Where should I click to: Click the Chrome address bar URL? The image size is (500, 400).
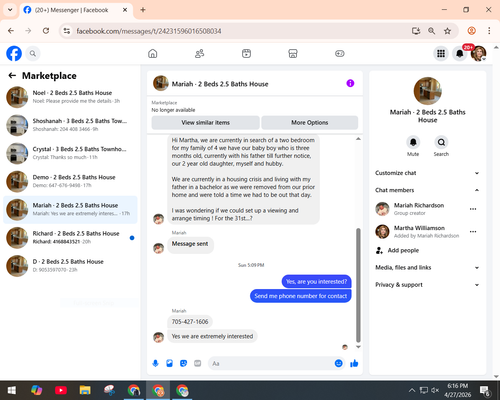tap(149, 31)
